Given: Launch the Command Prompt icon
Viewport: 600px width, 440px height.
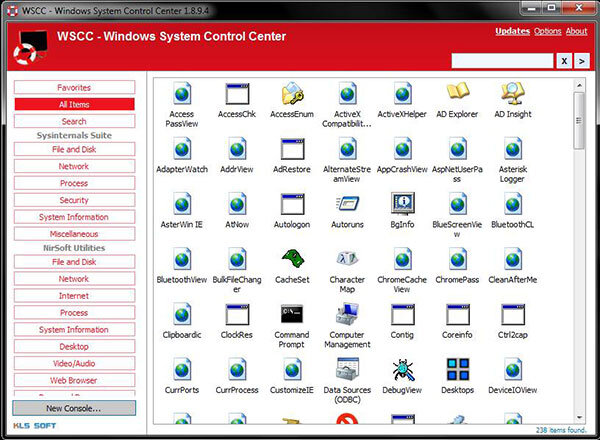Looking at the screenshot, I should click(x=292, y=314).
